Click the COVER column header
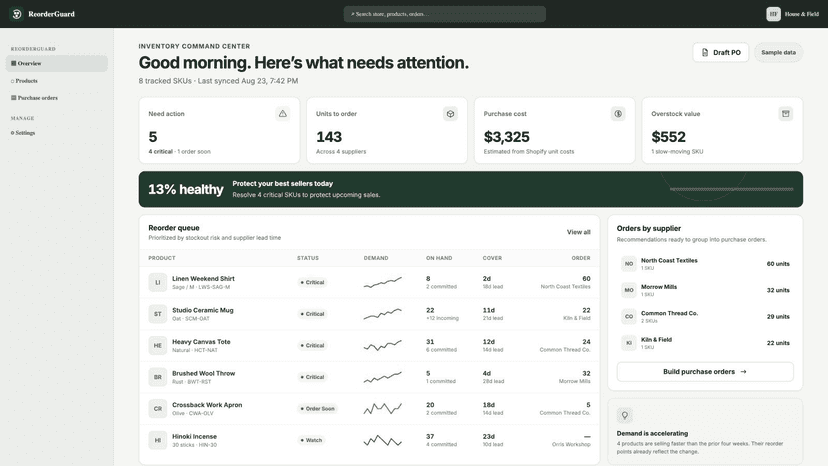 tap(492, 258)
